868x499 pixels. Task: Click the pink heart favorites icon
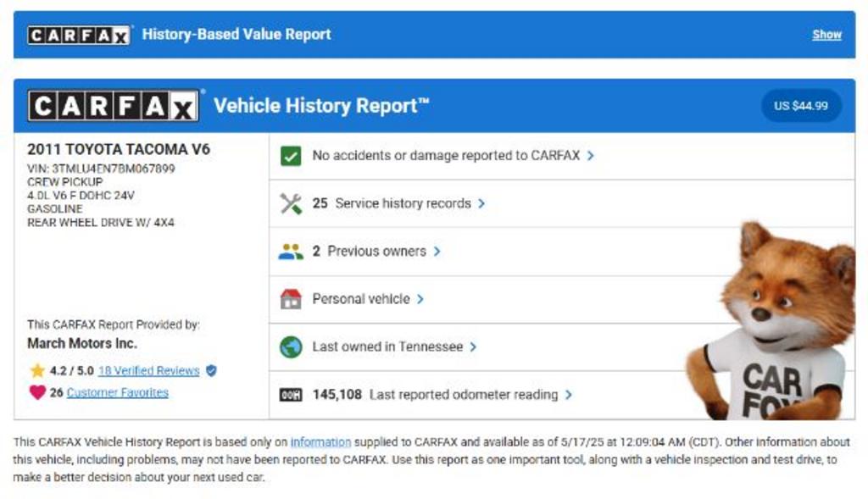37,392
